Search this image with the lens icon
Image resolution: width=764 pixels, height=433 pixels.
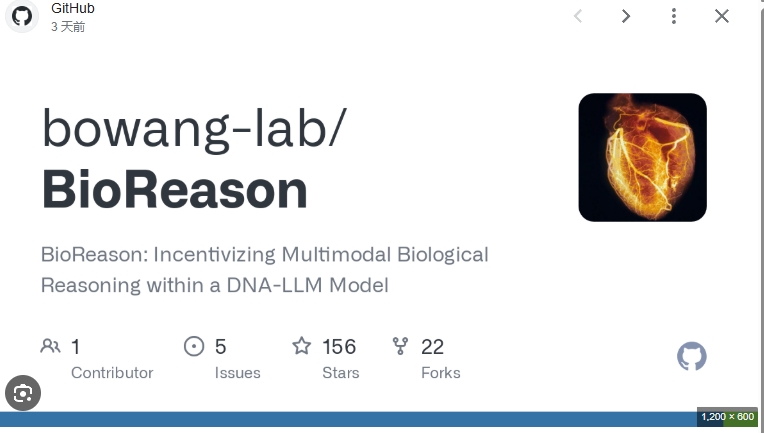tap(23, 393)
